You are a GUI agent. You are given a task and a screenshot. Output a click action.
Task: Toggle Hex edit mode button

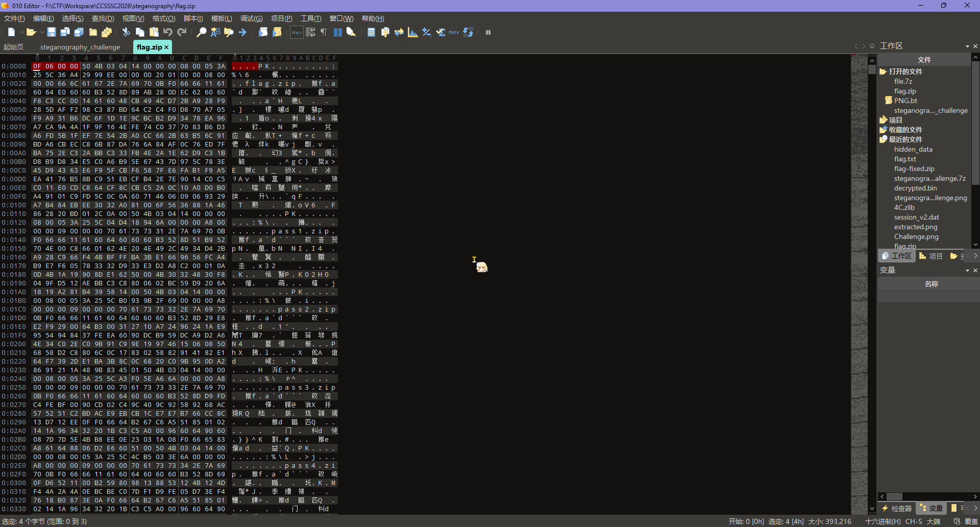pyautogui.click(x=297, y=32)
